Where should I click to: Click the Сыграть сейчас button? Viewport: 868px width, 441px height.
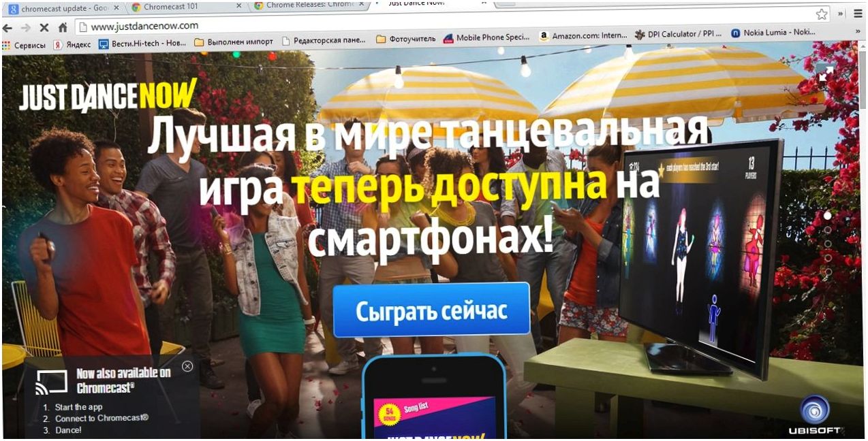coord(431,310)
